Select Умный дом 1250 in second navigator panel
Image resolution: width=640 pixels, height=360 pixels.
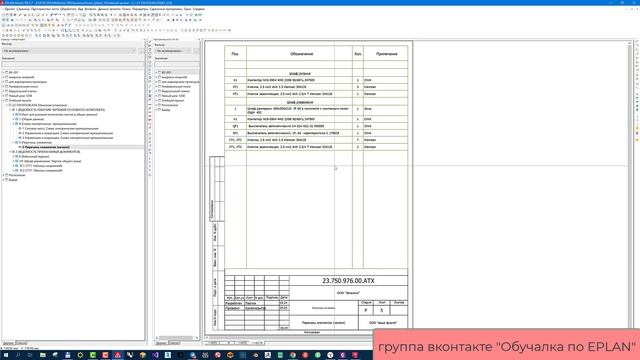(x=173, y=96)
